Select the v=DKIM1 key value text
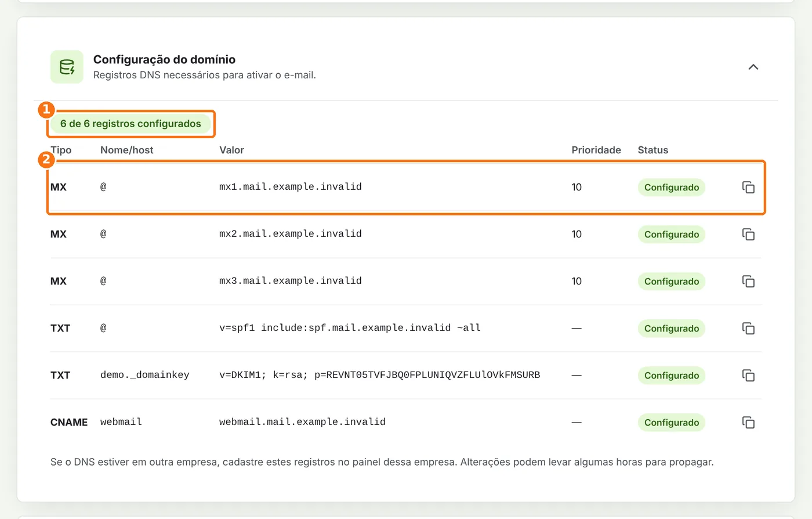812x519 pixels. 380,375
